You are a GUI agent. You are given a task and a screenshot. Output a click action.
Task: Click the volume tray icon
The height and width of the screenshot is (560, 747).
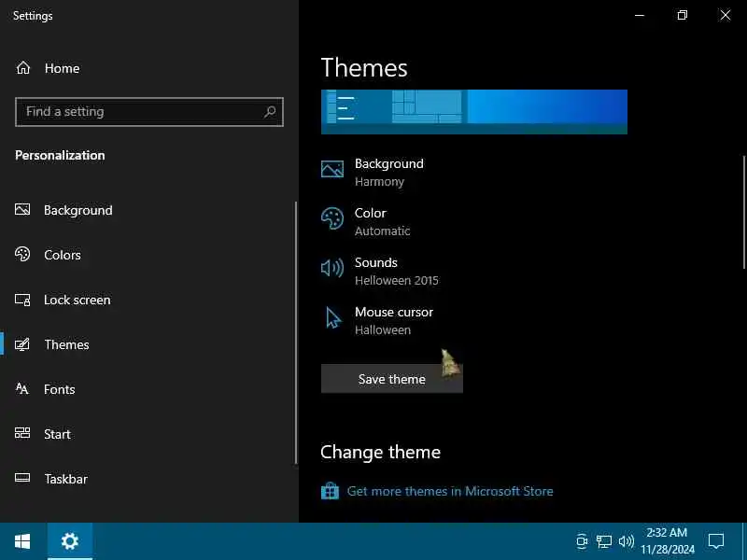click(x=626, y=541)
